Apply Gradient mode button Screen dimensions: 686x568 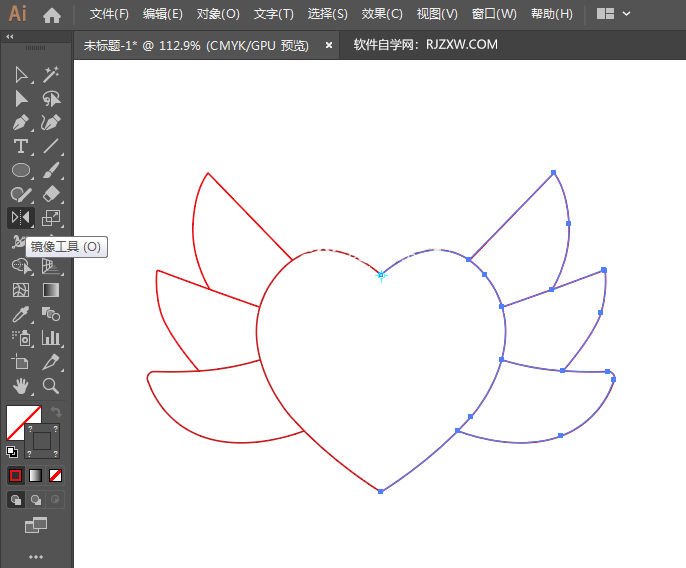pyautogui.click(x=35, y=475)
